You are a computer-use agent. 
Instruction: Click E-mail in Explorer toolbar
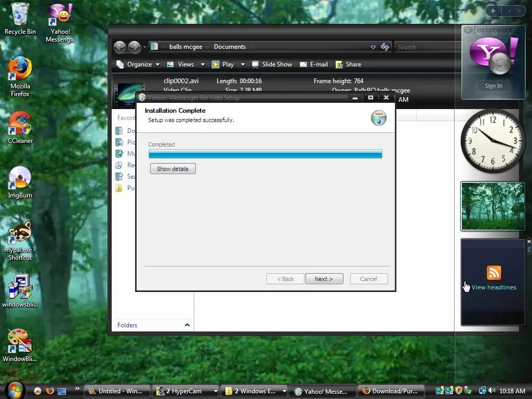pos(314,64)
